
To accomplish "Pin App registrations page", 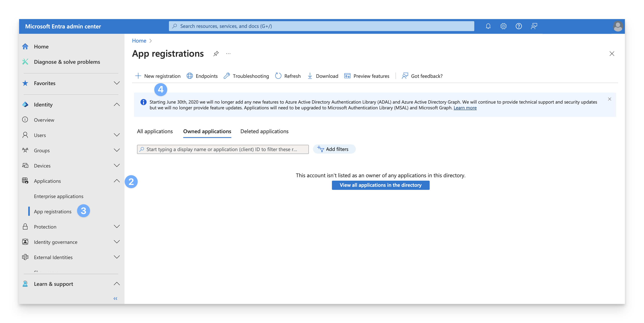I will (x=216, y=53).
